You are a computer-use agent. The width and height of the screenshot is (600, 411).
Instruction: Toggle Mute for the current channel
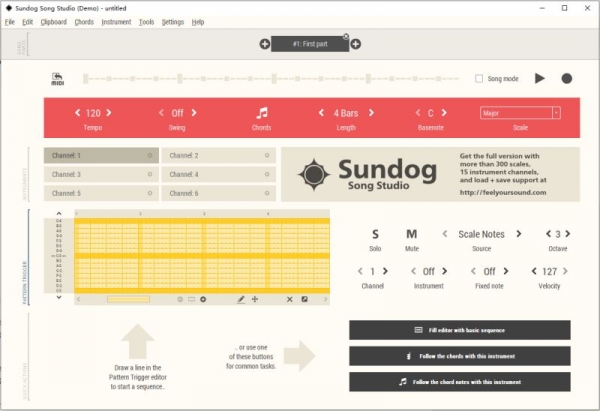412,234
